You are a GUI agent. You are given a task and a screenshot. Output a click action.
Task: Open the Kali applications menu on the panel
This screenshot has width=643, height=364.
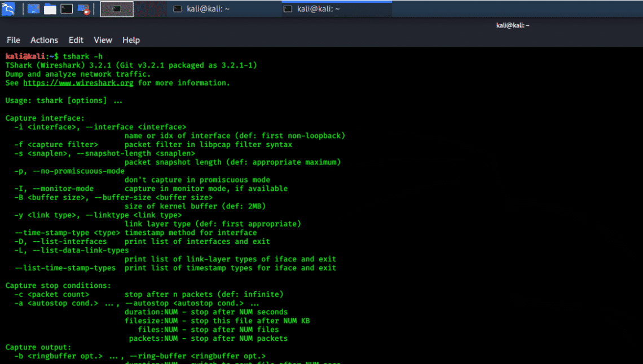click(8, 8)
